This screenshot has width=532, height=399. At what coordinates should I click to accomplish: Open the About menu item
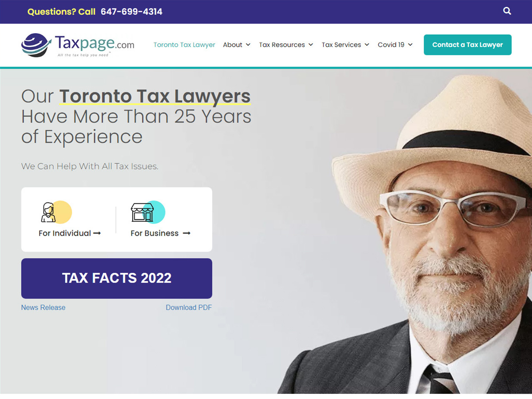coord(232,45)
